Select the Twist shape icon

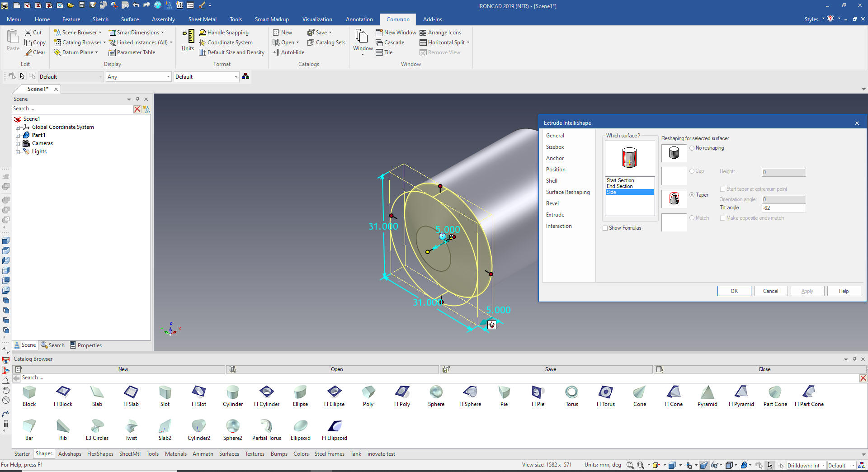[x=131, y=426]
